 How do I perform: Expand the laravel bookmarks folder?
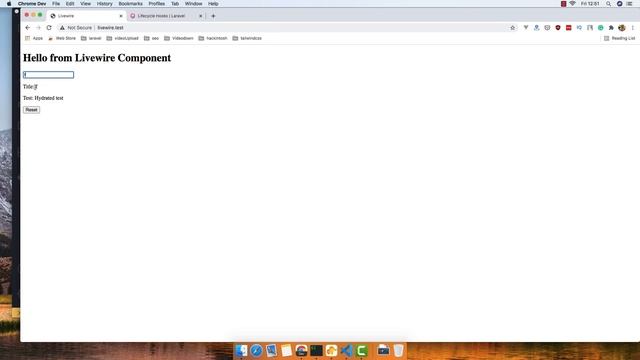(x=91, y=38)
